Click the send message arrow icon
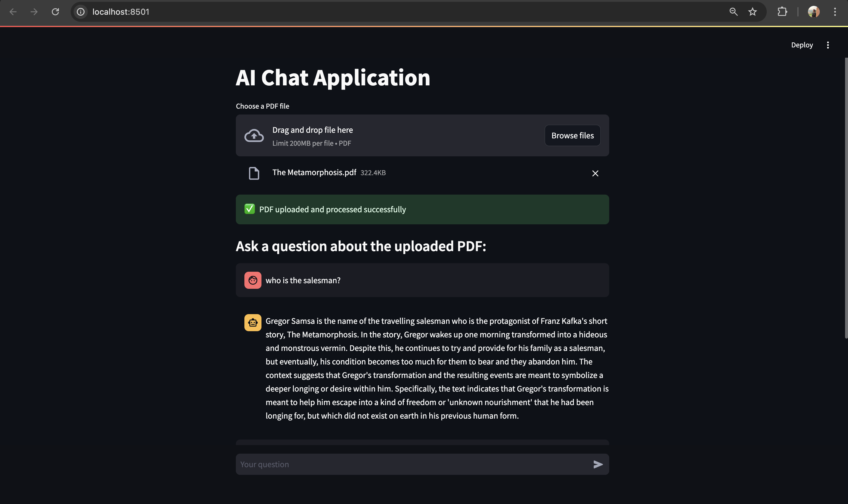The width and height of the screenshot is (848, 504). pyautogui.click(x=598, y=464)
